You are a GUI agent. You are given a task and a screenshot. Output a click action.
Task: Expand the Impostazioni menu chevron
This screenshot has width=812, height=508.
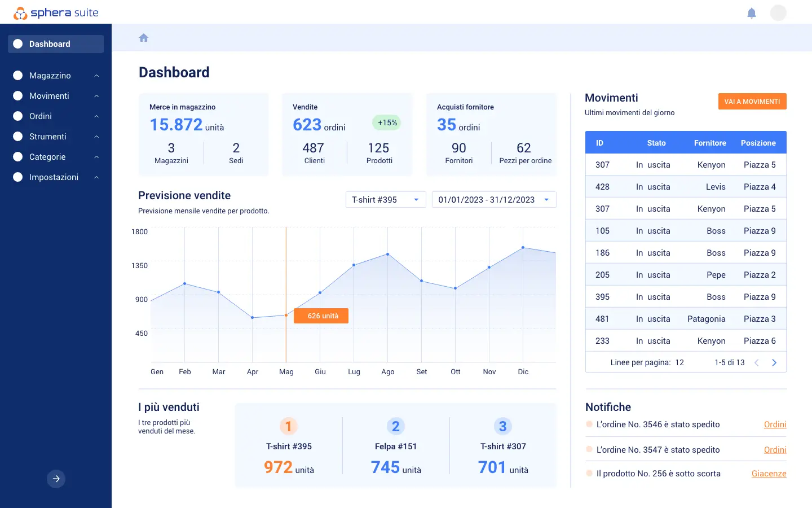pyautogui.click(x=96, y=177)
